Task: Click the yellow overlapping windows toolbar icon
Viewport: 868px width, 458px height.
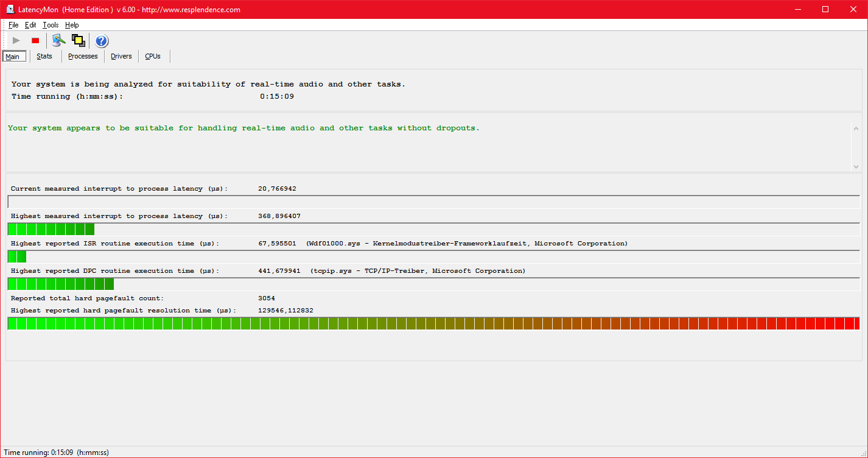Action: (78, 41)
